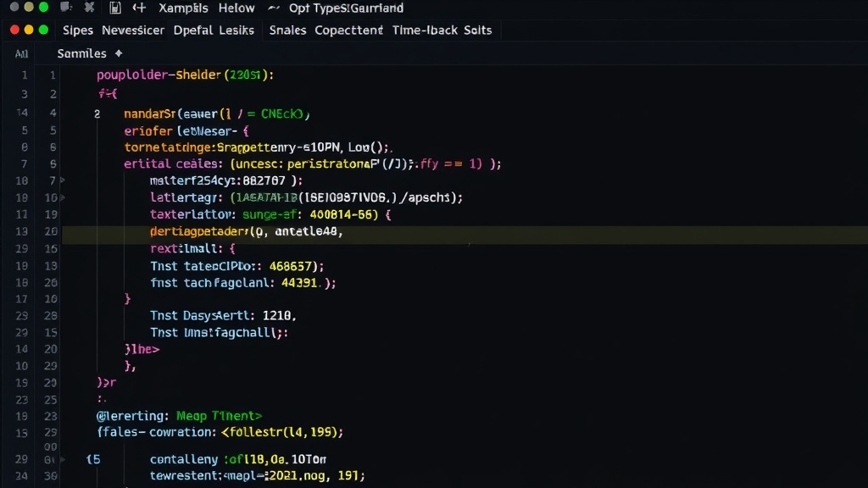Click the pouplolder-shelder code line
This screenshot has width=868, height=488.
tap(185, 75)
